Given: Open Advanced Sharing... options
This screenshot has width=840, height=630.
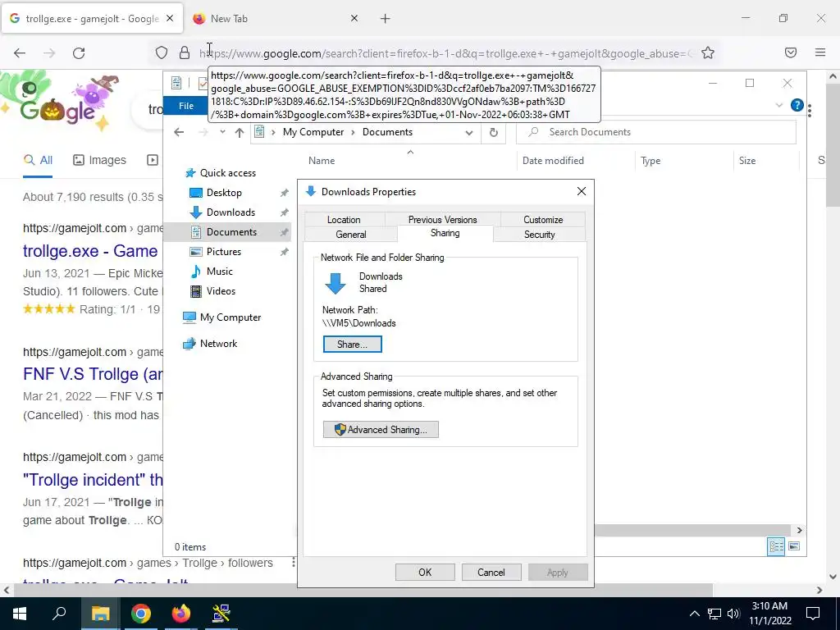Looking at the screenshot, I should [381, 430].
